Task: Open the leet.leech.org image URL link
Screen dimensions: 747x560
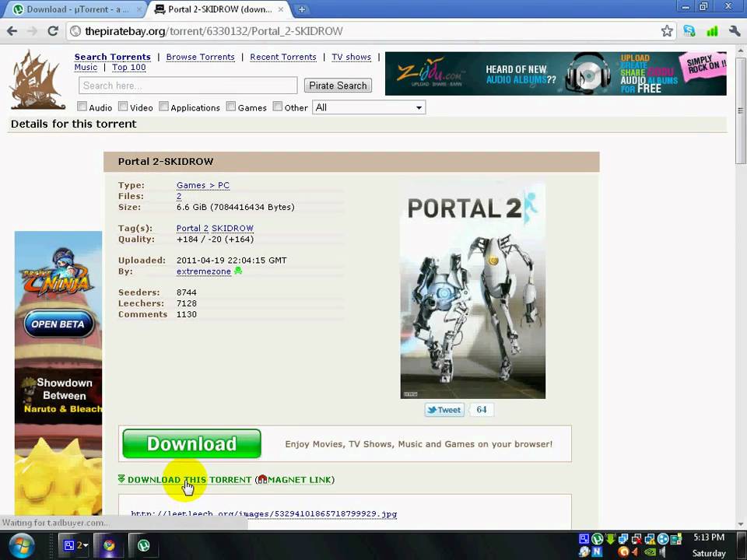Action: [264, 514]
